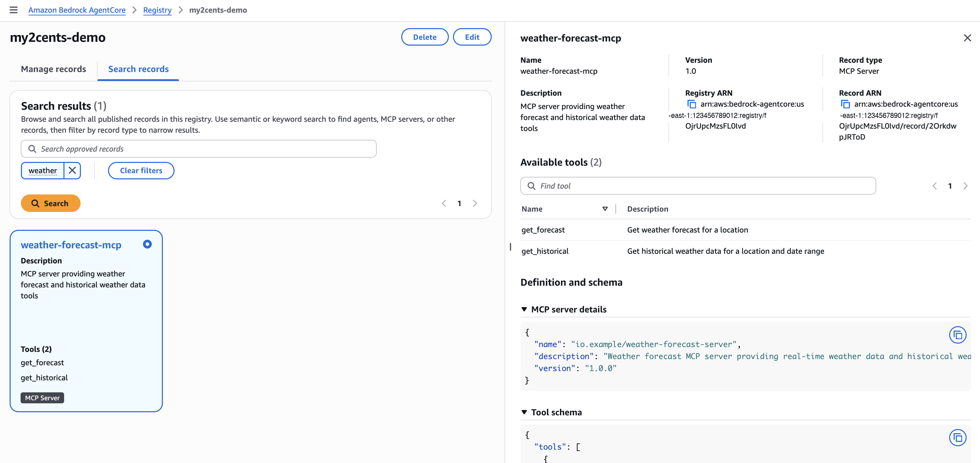Switch to Manage records tab
The image size is (980, 463).
click(53, 69)
